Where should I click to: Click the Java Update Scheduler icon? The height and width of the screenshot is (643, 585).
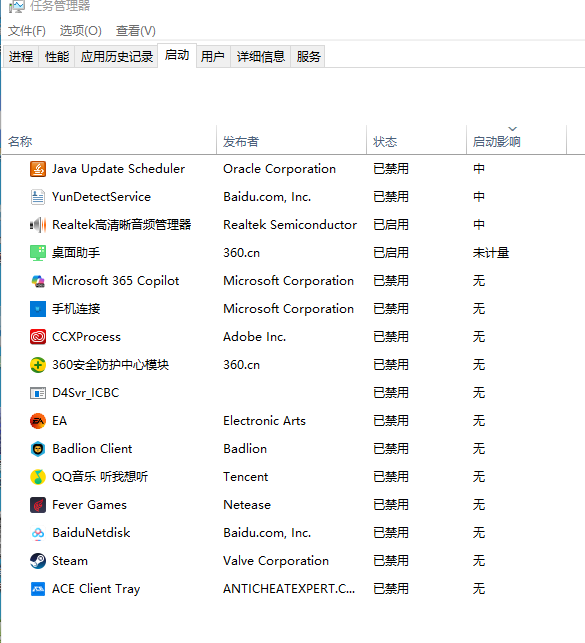pos(38,169)
